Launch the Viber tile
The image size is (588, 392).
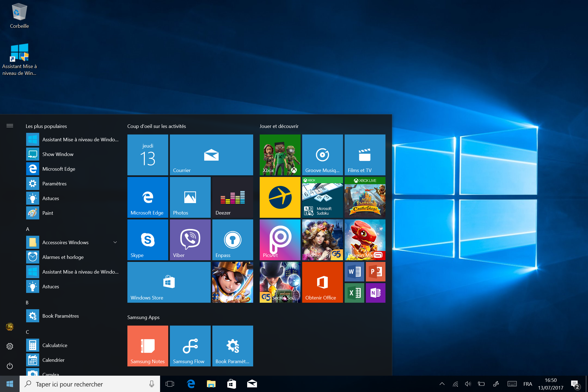pos(190,240)
